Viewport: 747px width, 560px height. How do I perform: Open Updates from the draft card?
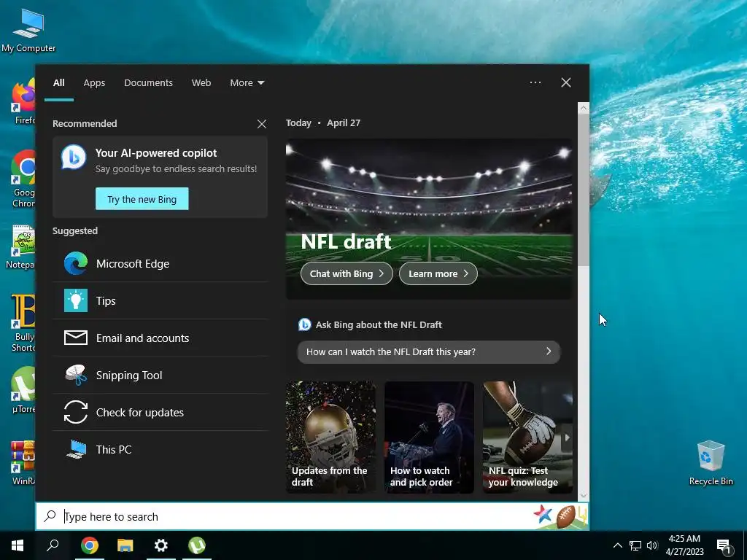click(330, 437)
